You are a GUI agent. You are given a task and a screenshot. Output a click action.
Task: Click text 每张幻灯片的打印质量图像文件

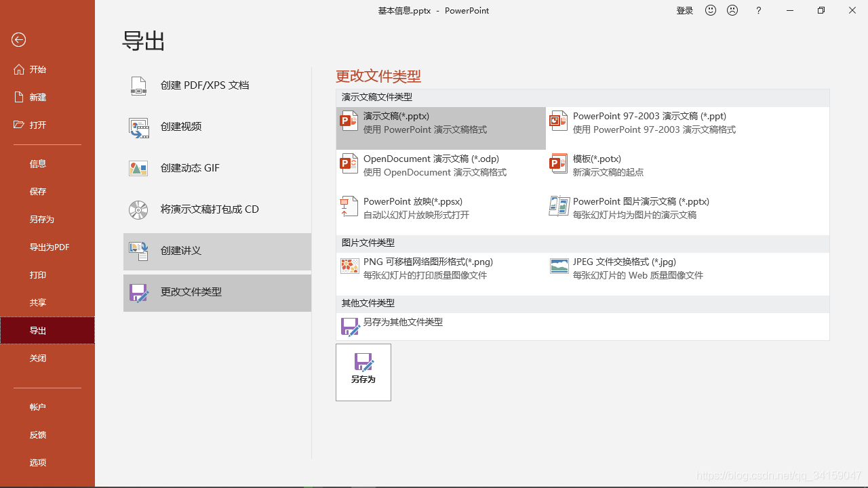pos(425,275)
